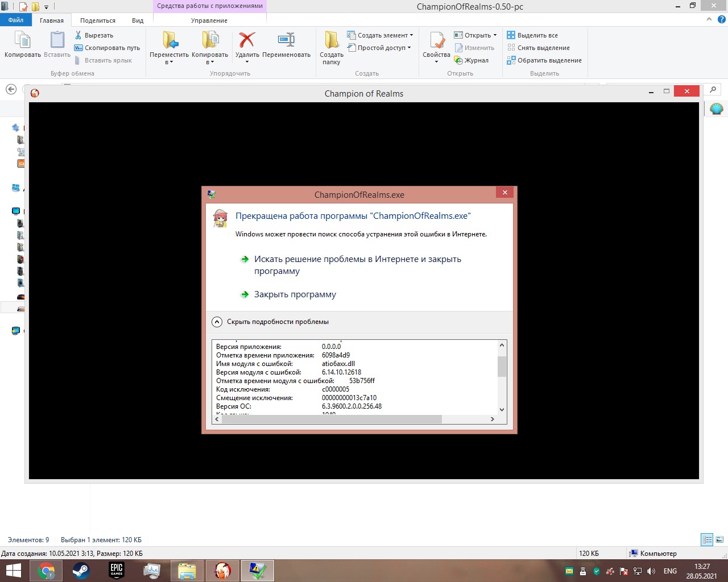Switch to the Вид ribbon tab
Image resolution: width=728 pixels, height=582 pixels.
click(138, 20)
